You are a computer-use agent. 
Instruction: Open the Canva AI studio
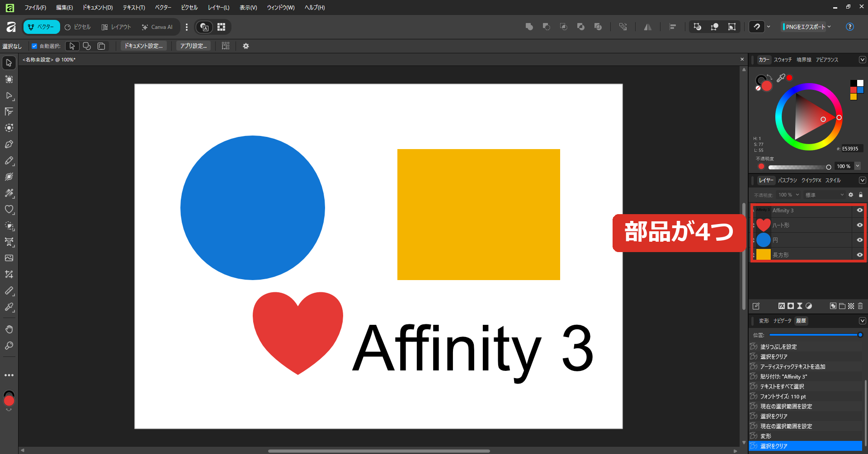(157, 27)
